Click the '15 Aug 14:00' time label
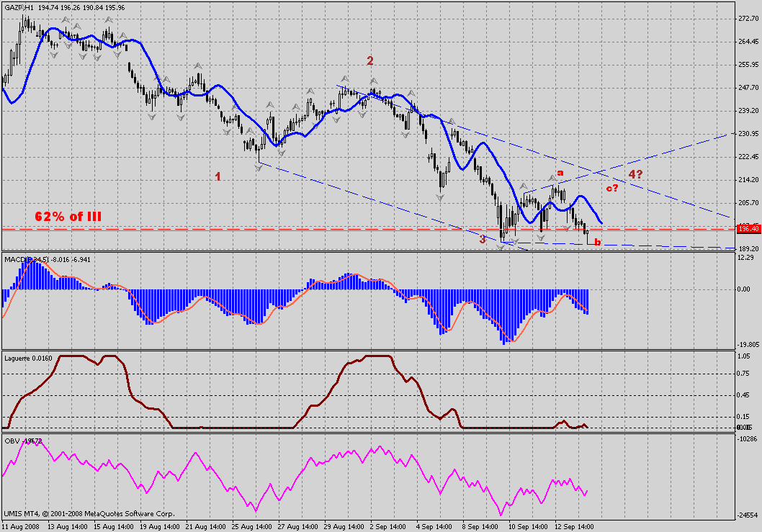The image size is (762, 532). pos(114,527)
